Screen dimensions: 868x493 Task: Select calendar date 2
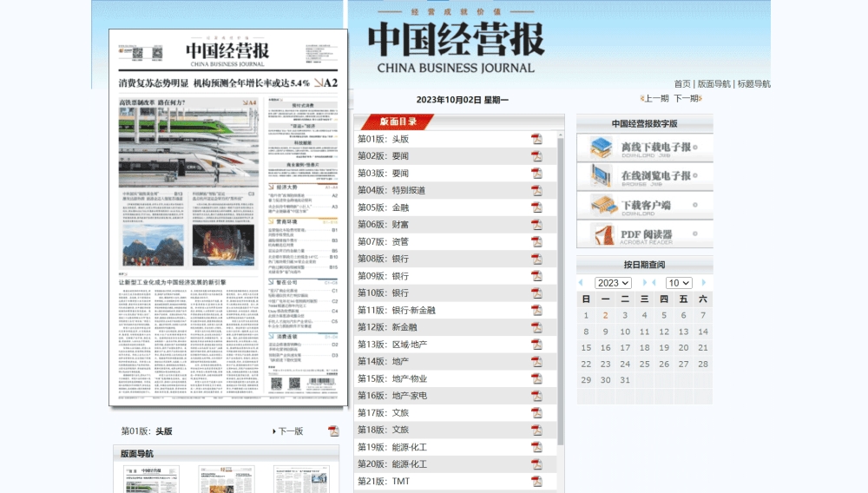coord(606,315)
